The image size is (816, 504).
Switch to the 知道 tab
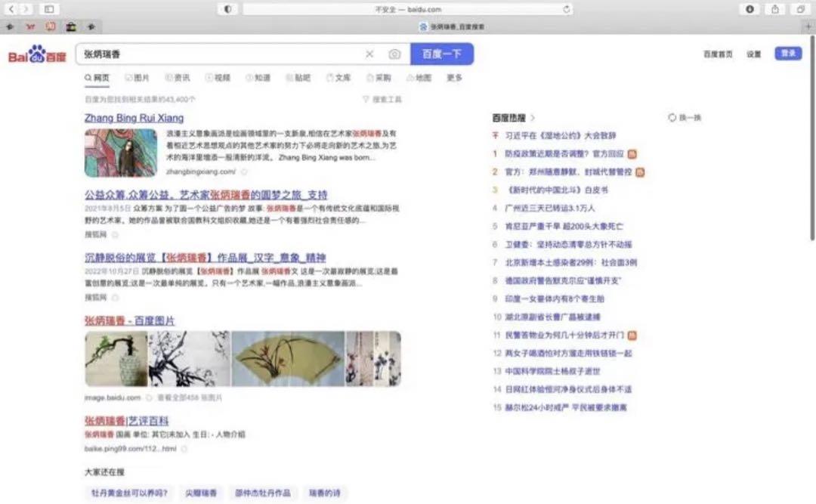(258, 78)
